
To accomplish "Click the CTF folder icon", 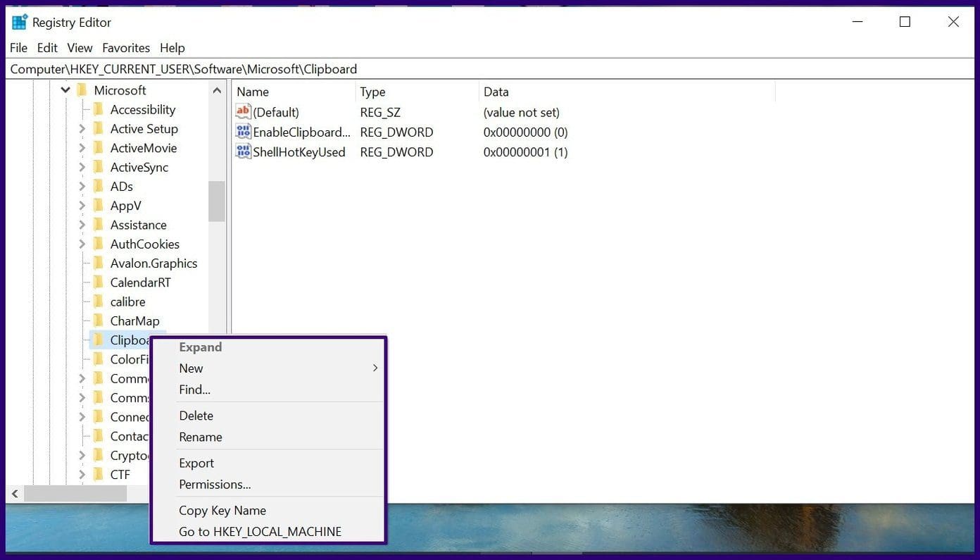I will 99,475.
